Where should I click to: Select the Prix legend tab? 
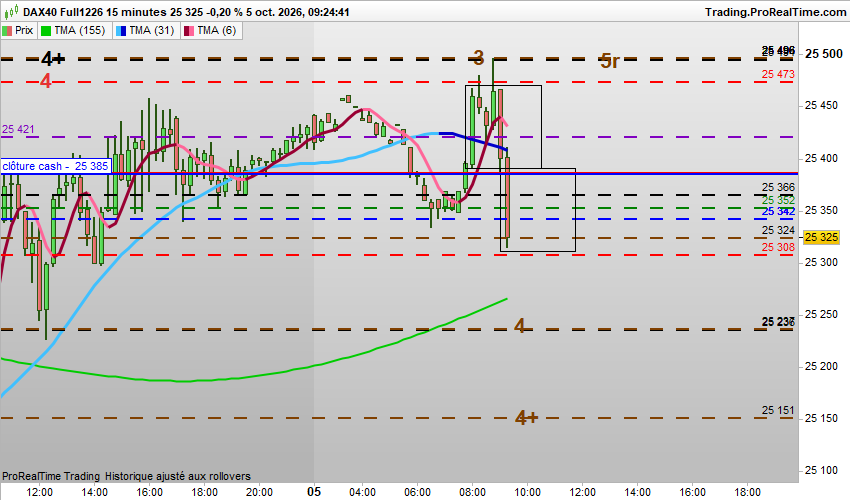[18, 30]
